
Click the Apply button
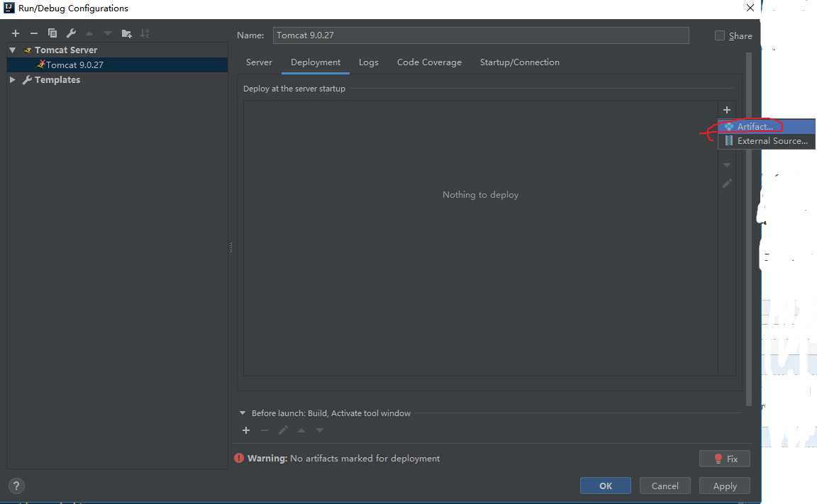pos(725,486)
